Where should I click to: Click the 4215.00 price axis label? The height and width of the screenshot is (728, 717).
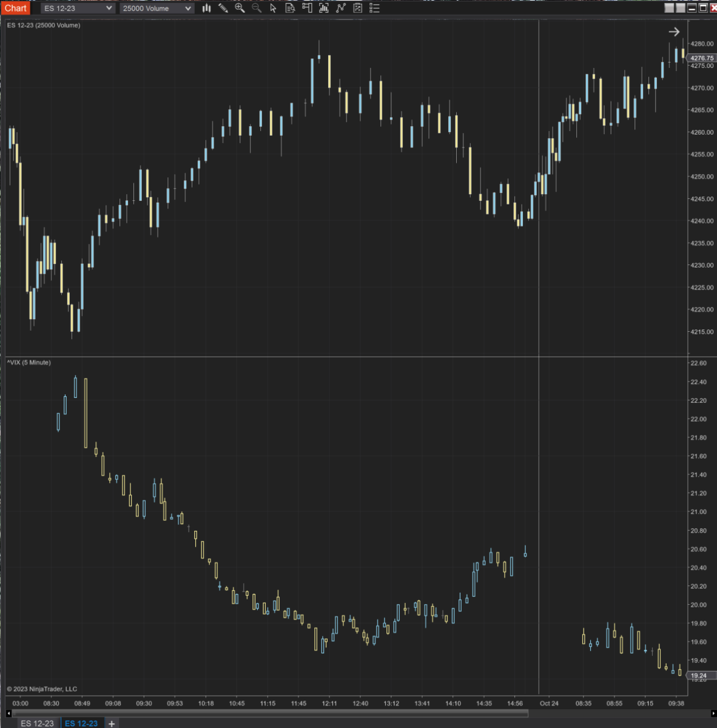(x=702, y=332)
